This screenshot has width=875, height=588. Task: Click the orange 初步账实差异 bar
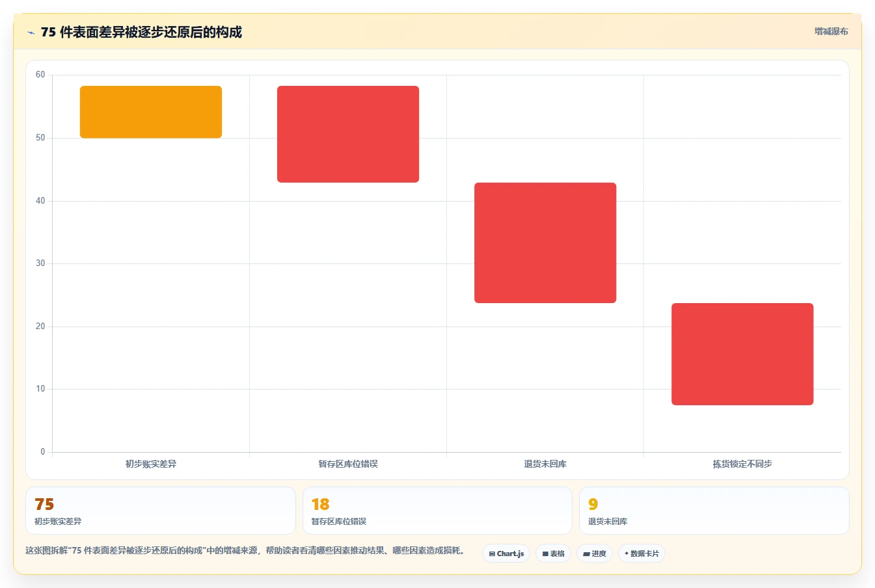(x=151, y=112)
